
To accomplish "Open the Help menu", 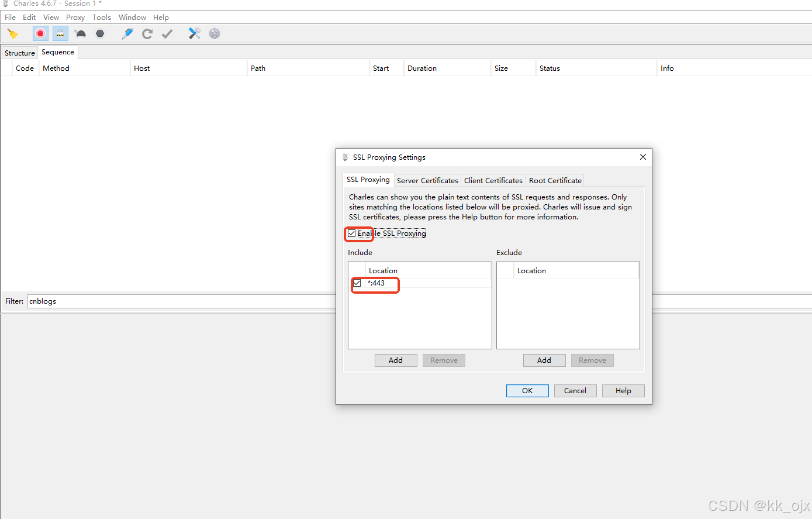I will (x=161, y=18).
